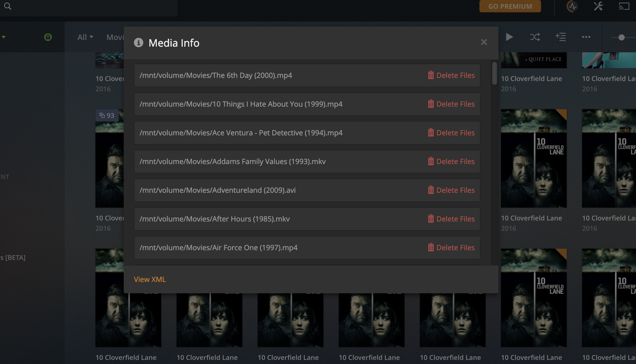Click trash icon for Air Force One
The height and width of the screenshot is (364, 636).
point(431,247)
